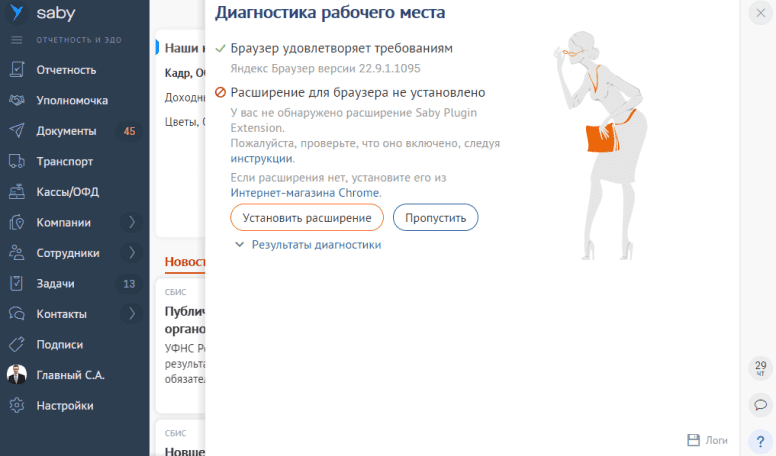The width and height of the screenshot is (776, 456).
Task: Click the saby logo icon
Action: [17, 13]
